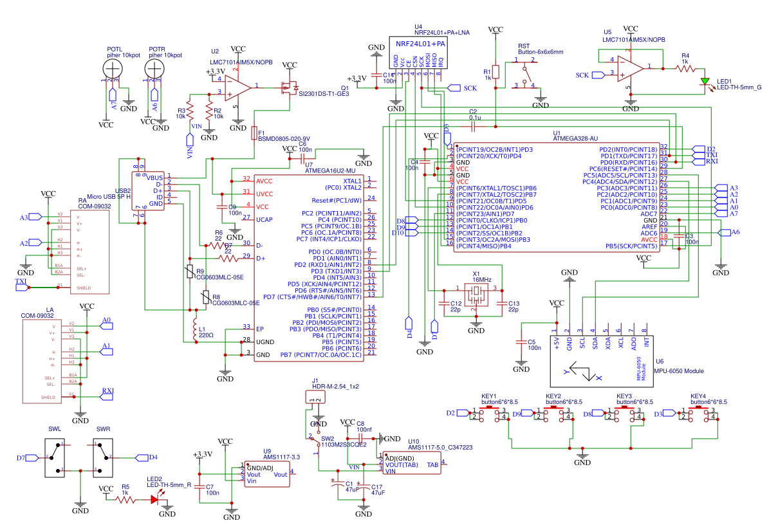The image size is (769, 532).
Task: Select the KEY2 push button symbol
Action: coord(553,413)
